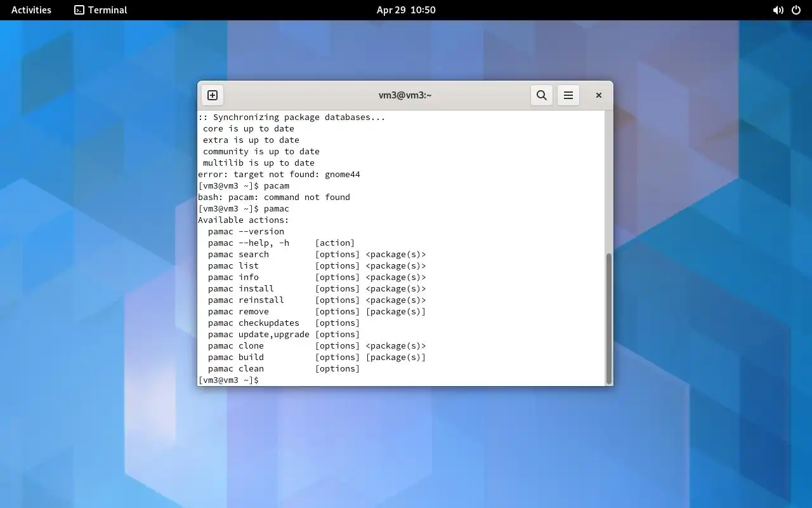Open the Activities overview
The width and height of the screenshot is (812, 508).
click(31, 10)
